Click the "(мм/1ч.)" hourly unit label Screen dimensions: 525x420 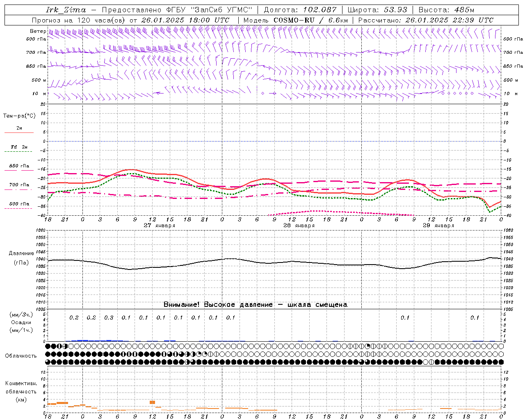tap(21, 330)
